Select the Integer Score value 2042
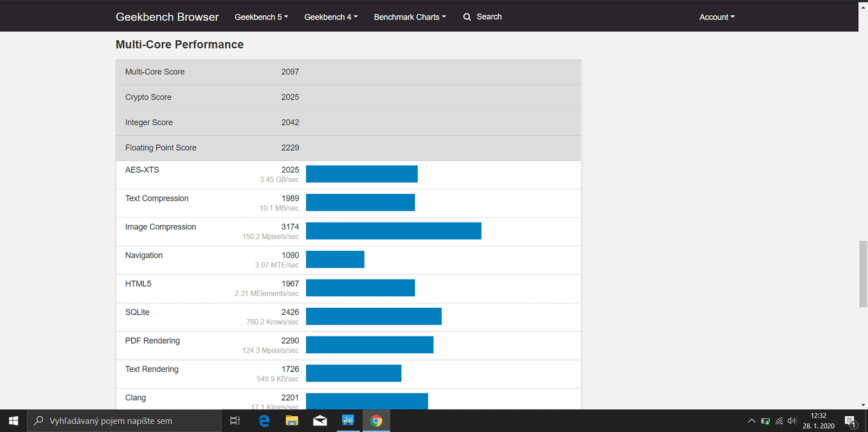The height and width of the screenshot is (432, 868). click(x=290, y=122)
